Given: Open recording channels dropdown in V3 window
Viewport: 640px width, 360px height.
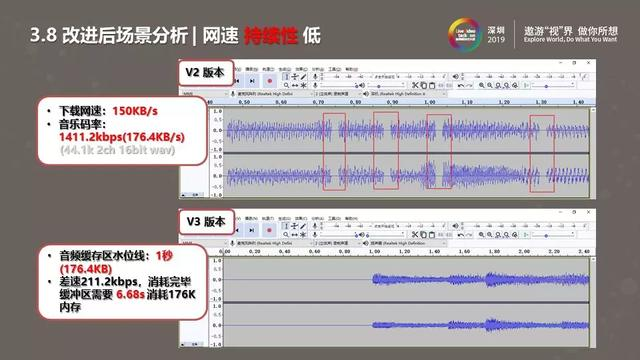Looking at the screenshot, I should pos(337,243).
